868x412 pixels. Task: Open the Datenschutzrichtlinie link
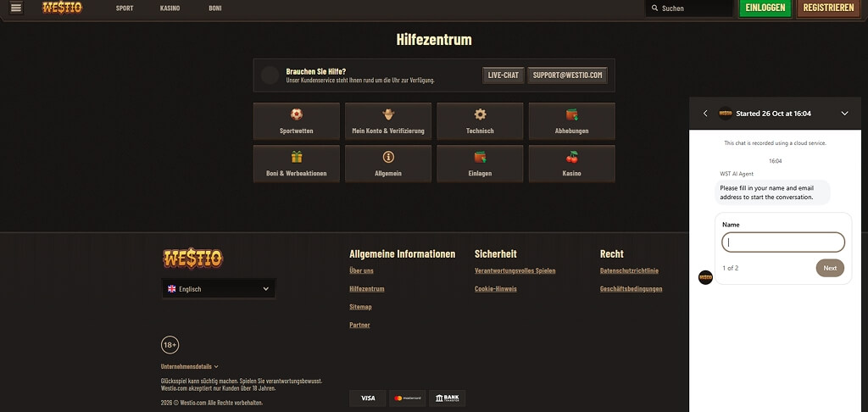630,270
